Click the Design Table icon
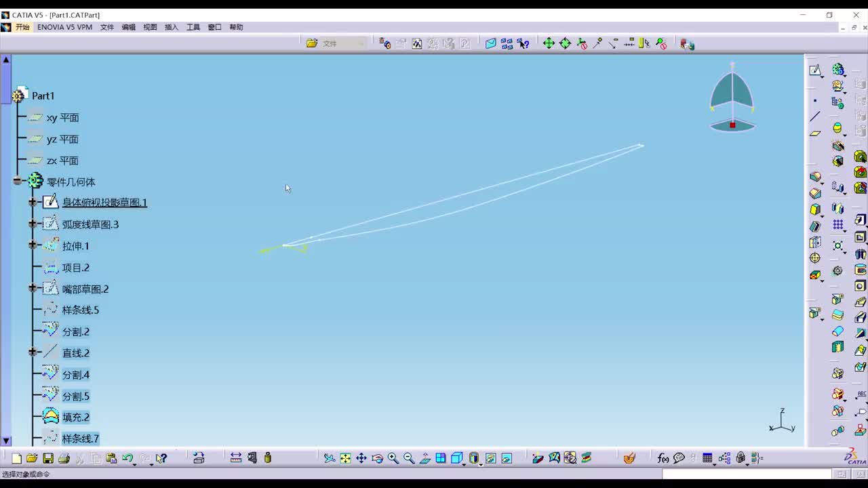The height and width of the screenshot is (488, 868). pyautogui.click(x=707, y=458)
